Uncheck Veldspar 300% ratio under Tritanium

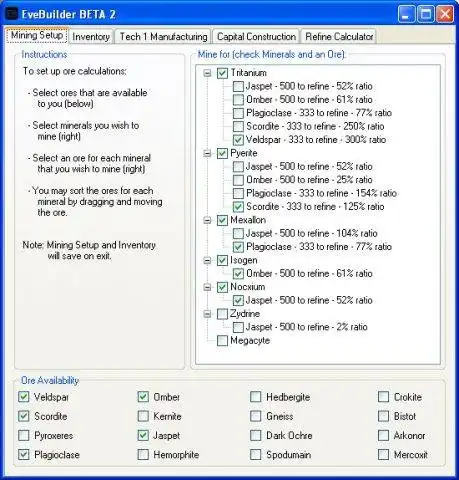coord(238,140)
